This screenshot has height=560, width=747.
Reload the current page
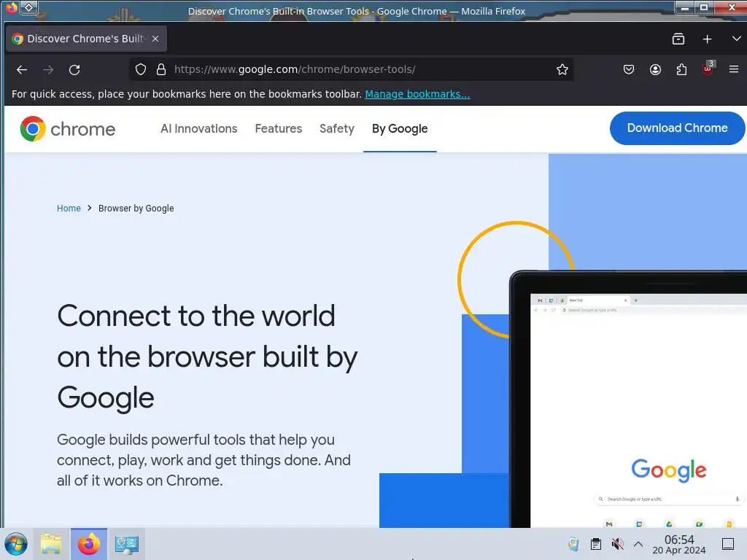pyautogui.click(x=74, y=69)
